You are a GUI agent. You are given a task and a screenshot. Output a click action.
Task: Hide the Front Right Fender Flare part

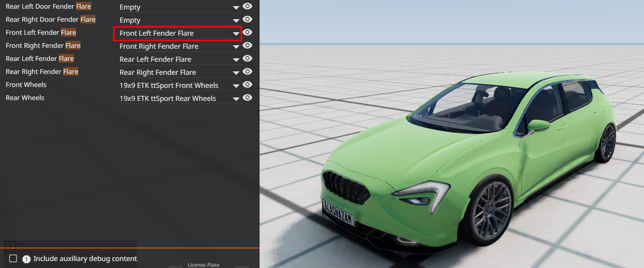click(247, 46)
